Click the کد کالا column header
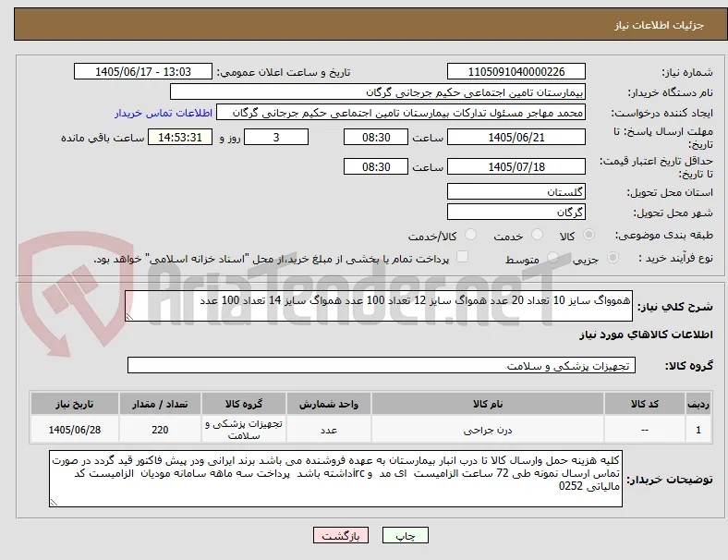Screen dimensions: 728x560 645,404
